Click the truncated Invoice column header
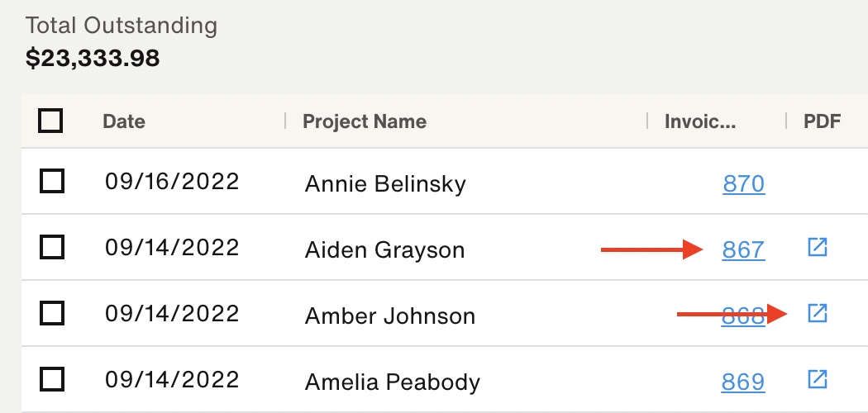This screenshot has height=413, width=868. tap(700, 121)
